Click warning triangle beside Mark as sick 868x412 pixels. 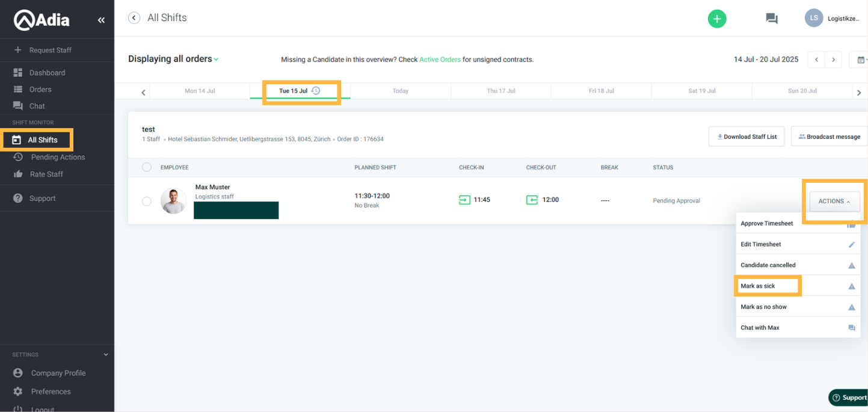tap(852, 286)
